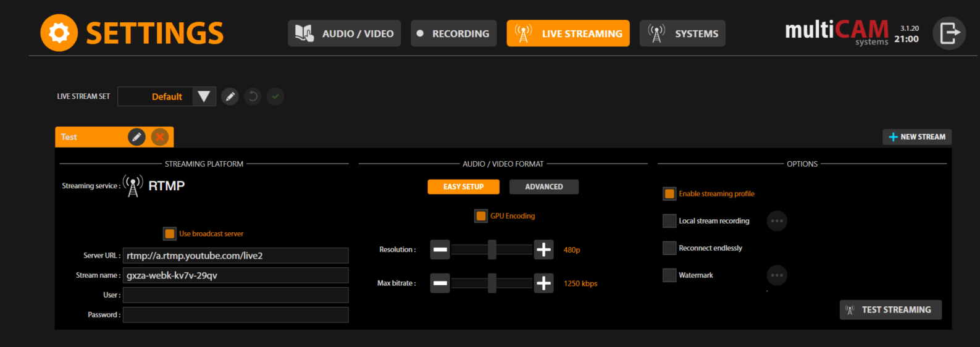Select the Live Streaming tab
The image size is (980, 347).
(568, 33)
